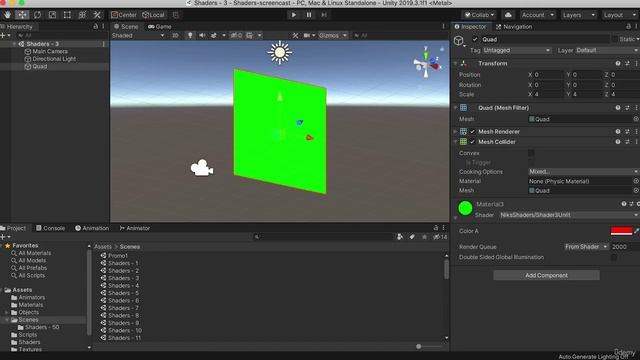The image size is (640, 360).
Task: Switch to the Console tab
Action: click(x=51, y=228)
